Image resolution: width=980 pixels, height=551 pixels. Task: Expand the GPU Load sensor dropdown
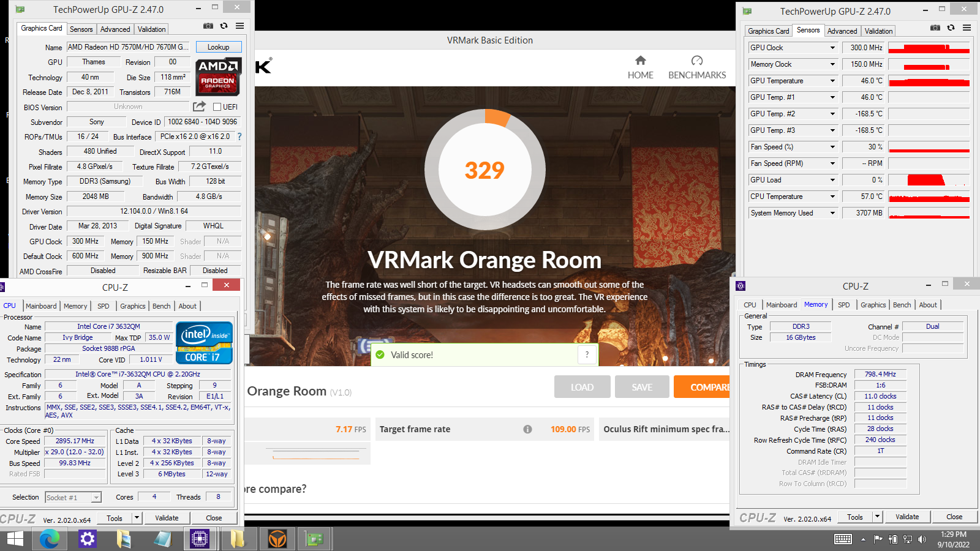pos(832,180)
